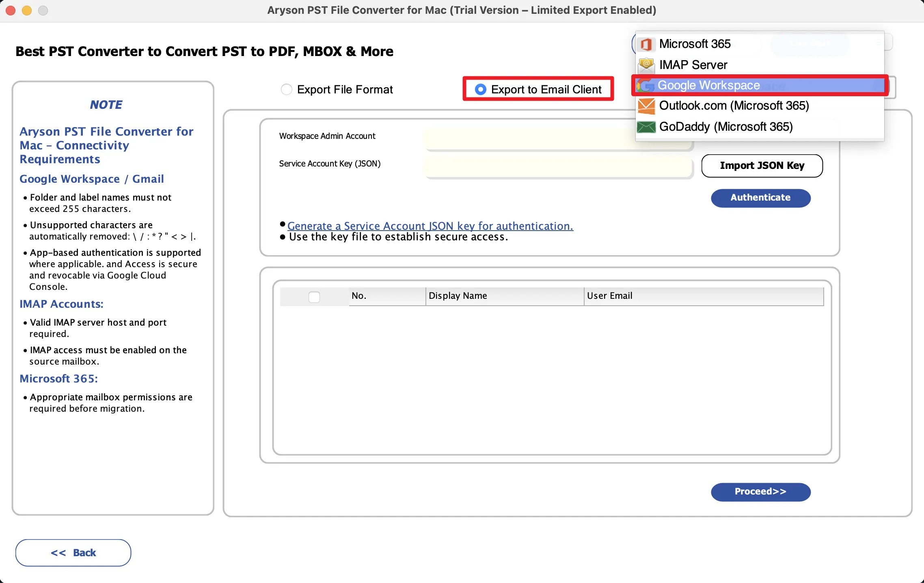
Task: Choose IMAP Server in the list
Action: (760, 65)
